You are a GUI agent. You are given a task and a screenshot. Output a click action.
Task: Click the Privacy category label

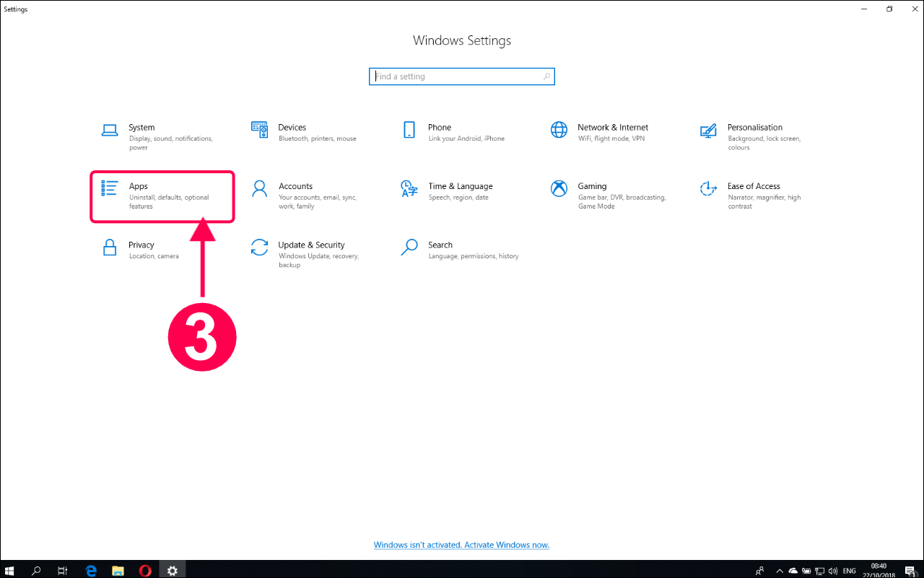click(141, 245)
